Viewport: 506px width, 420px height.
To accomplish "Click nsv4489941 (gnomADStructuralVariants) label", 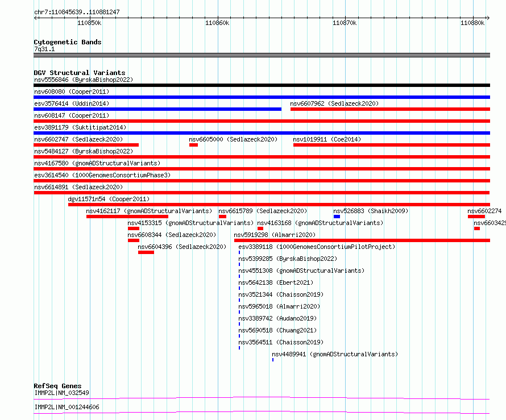I will (x=335, y=354).
